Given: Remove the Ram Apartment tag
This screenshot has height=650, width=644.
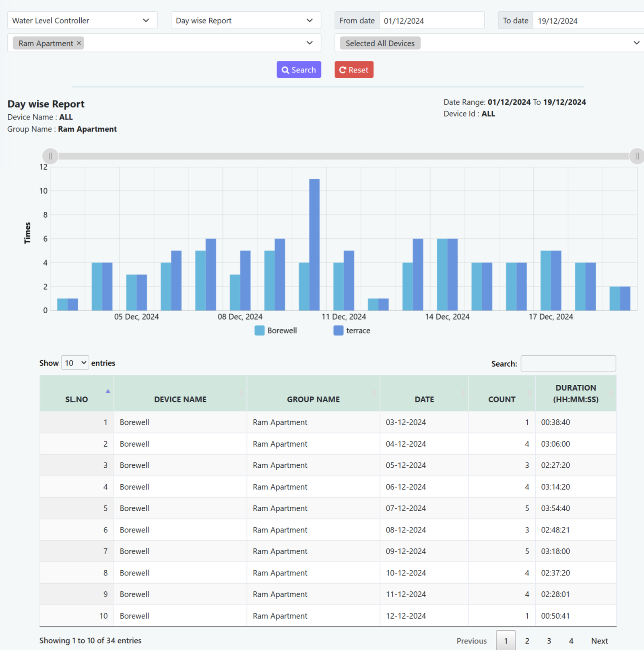Looking at the screenshot, I should pyautogui.click(x=79, y=43).
